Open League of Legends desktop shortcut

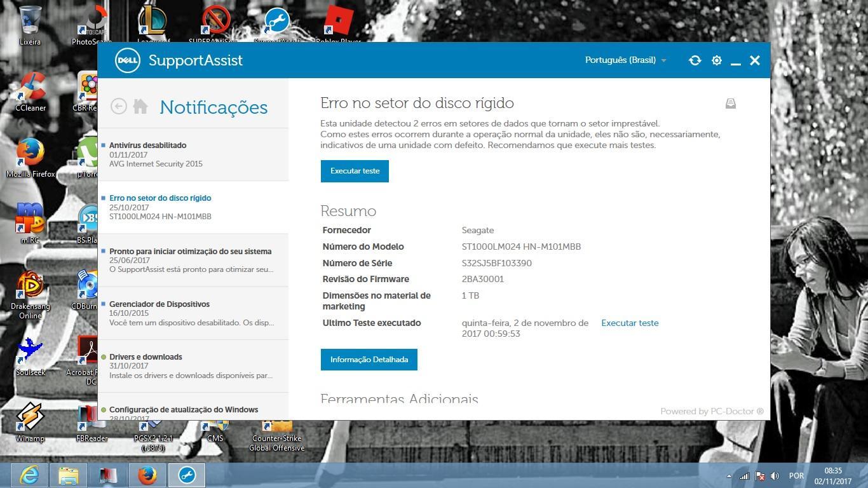click(153, 26)
